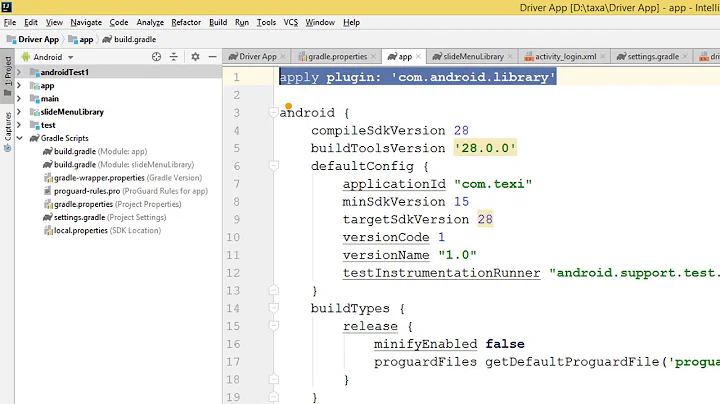The image size is (720, 404).
Task: Open the Window menu
Action: (320, 22)
